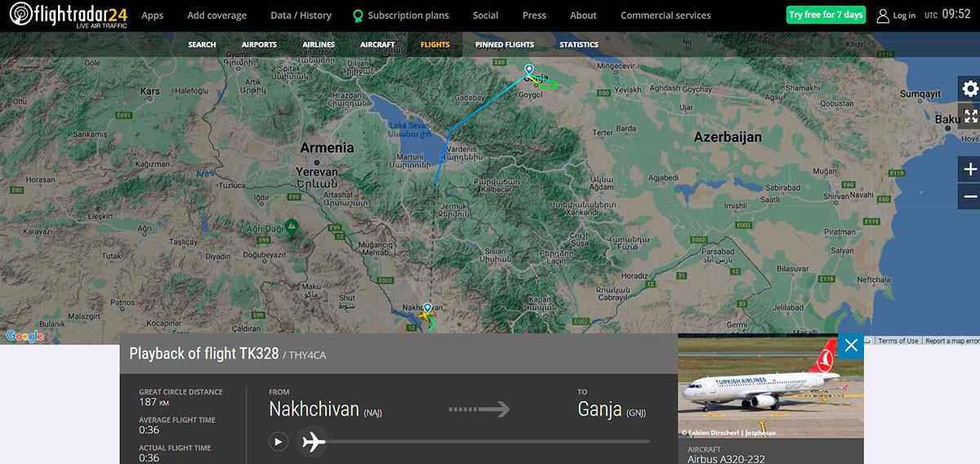Open the map settings gear icon
Image resolution: width=980 pixels, height=464 pixels.
click(x=969, y=89)
